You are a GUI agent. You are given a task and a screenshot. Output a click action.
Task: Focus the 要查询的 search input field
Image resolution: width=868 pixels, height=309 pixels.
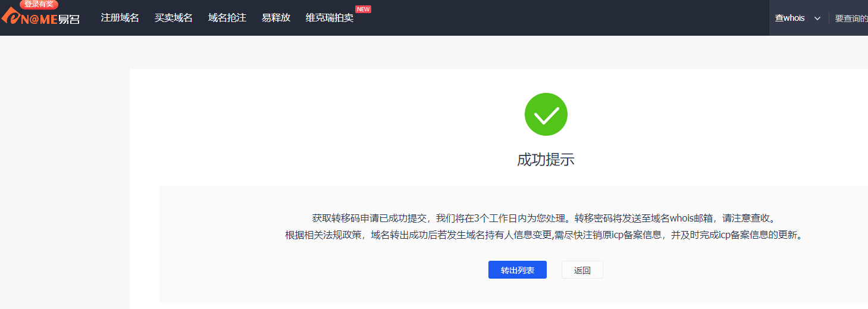tap(851, 18)
